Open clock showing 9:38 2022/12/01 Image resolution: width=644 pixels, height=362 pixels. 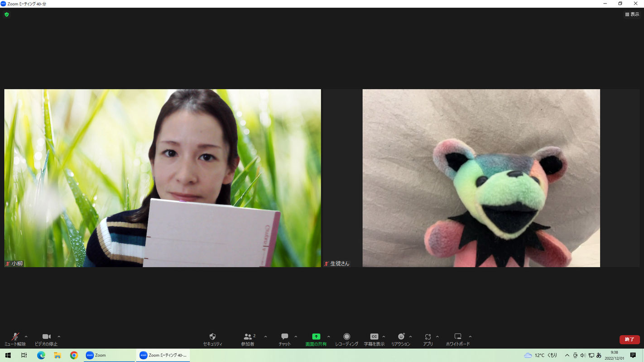pos(615,355)
